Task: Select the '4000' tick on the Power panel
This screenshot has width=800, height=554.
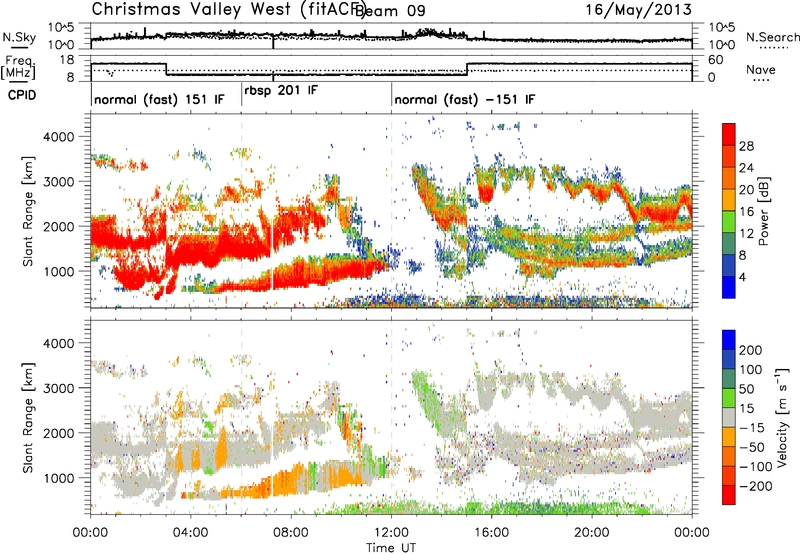Action: pyautogui.click(x=58, y=137)
